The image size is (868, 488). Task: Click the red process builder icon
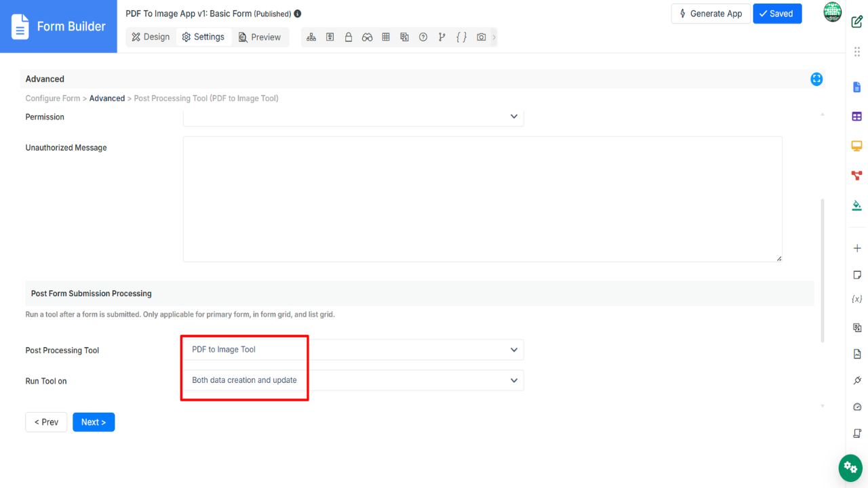pos(856,176)
